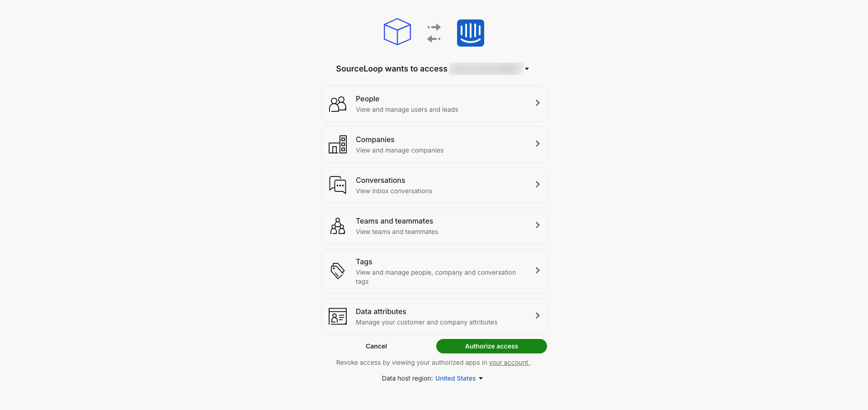
Task: Click the blurred workspace name field
Action: [x=486, y=69]
